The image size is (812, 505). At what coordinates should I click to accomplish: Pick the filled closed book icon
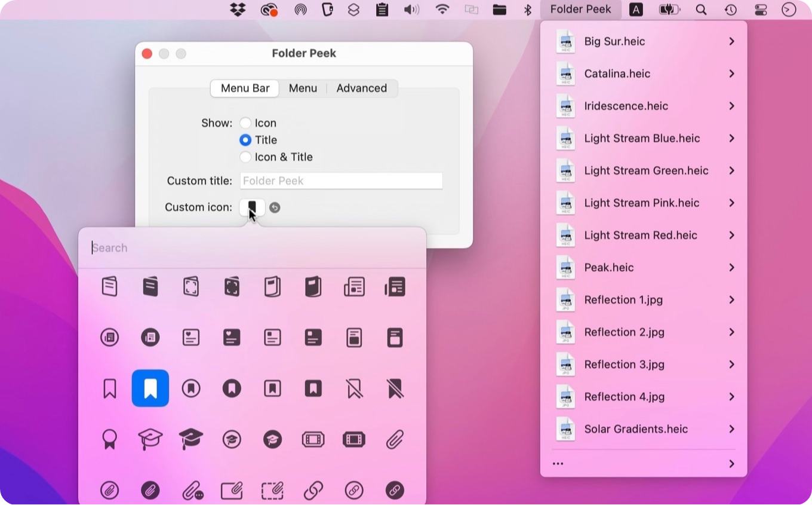[150, 286]
